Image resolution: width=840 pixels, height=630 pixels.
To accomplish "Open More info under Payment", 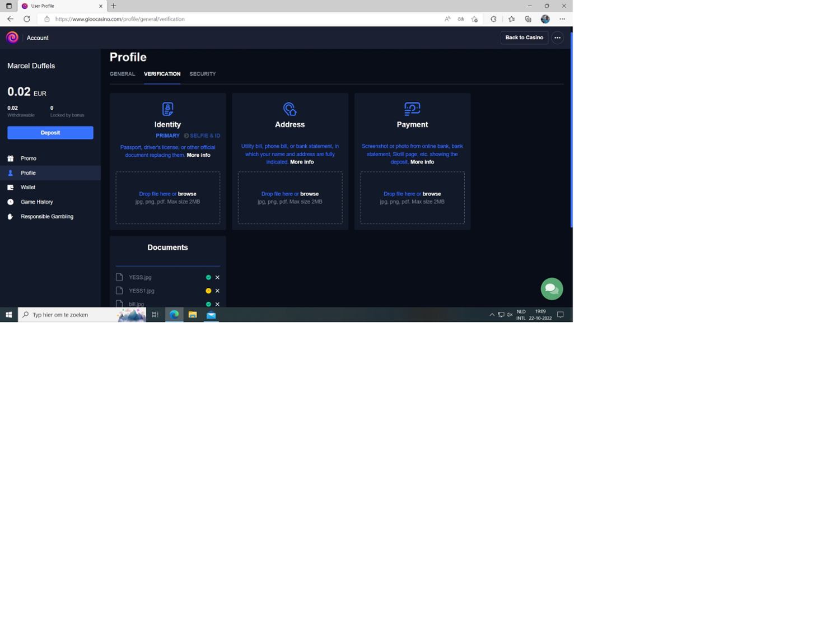I will coord(422,162).
